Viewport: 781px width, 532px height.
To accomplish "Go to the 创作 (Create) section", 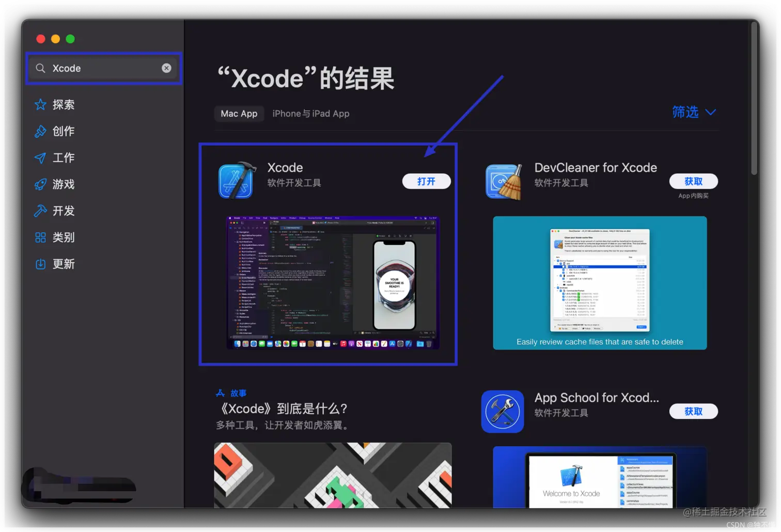I will [64, 131].
